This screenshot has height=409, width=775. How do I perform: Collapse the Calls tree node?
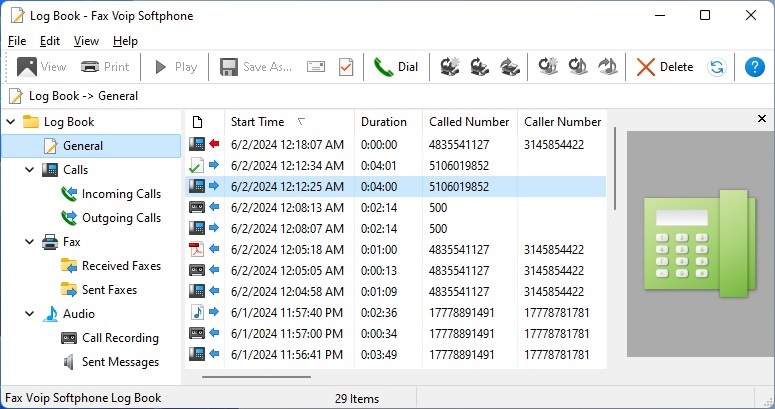coord(30,170)
